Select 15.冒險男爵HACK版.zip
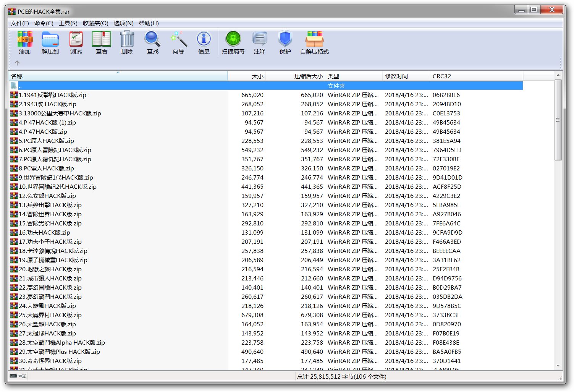Image resolution: width=574 pixels, height=392 pixels. click(x=50, y=223)
